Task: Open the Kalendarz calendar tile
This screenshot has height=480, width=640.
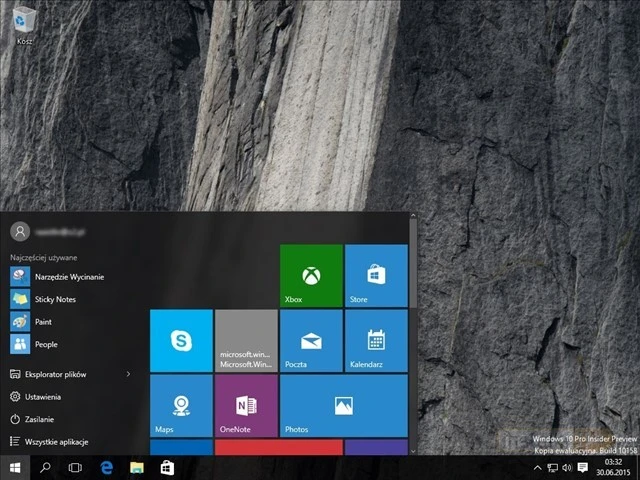Action: 376,340
